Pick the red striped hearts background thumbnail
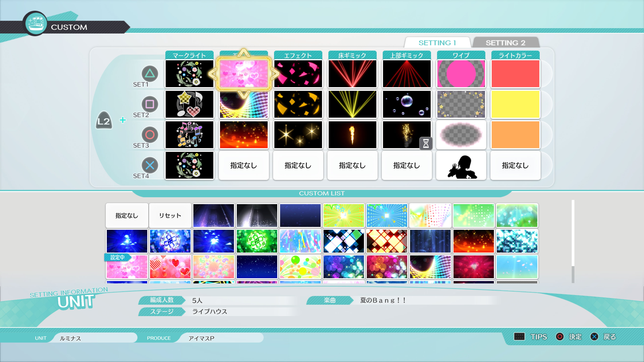Screen dimensions: 644x362 coord(170,267)
